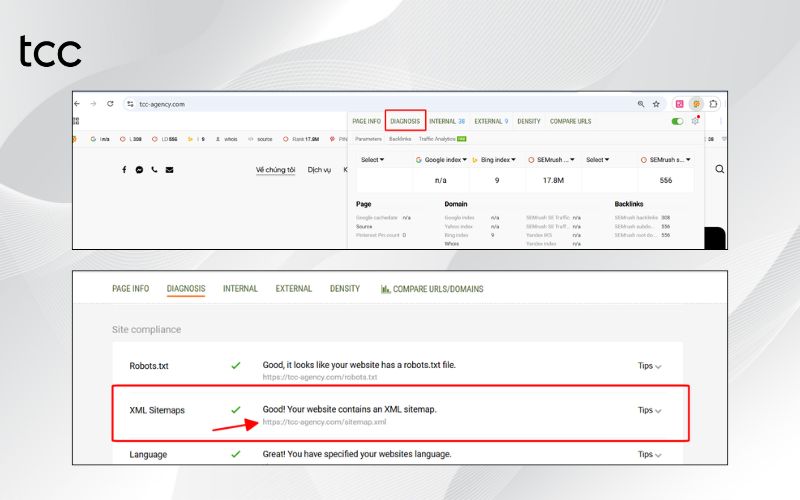Click the pink extension icon in toolbar
This screenshot has width=800, height=500.
[680, 104]
